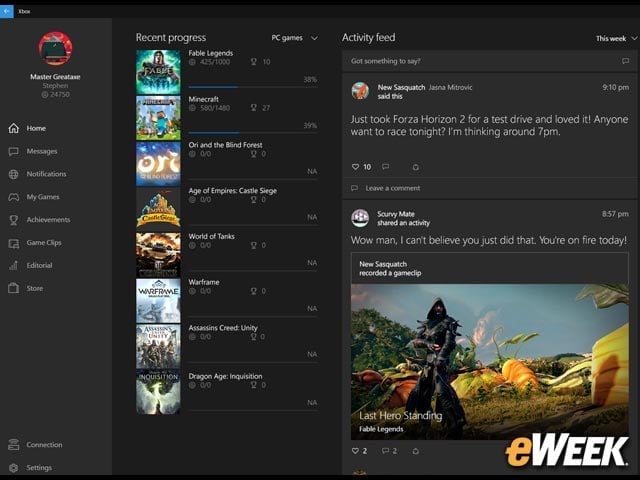Click the post icon in status field
The image size is (640, 480).
(x=625, y=61)
